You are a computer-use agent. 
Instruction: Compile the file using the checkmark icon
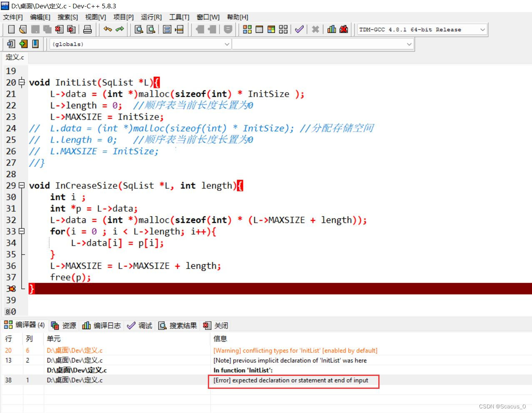(x=299, y=29)
